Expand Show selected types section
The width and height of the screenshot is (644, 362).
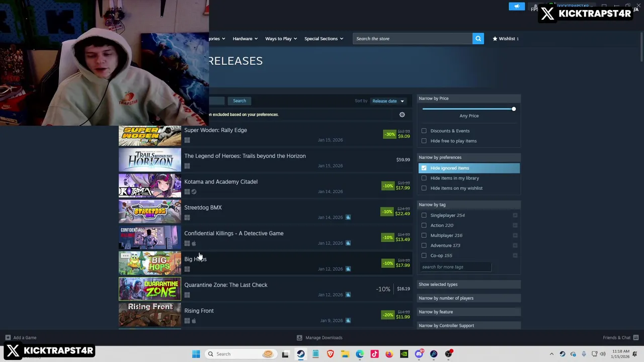(469, 285)
